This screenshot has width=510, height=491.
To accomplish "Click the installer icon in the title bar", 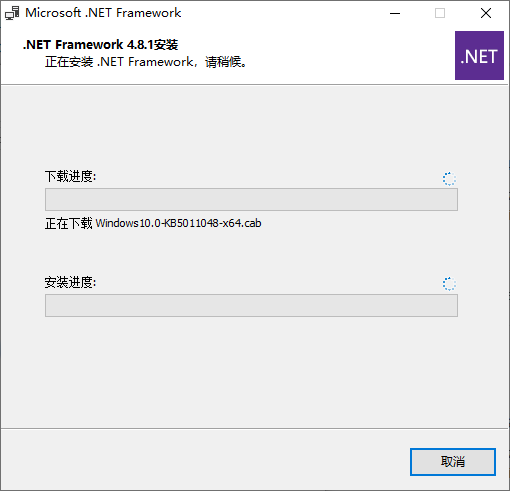I will point(12,13).
